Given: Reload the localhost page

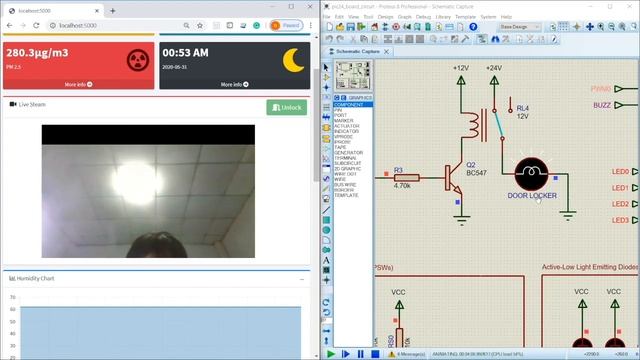Looking at the screenshot, I should 36,25.
